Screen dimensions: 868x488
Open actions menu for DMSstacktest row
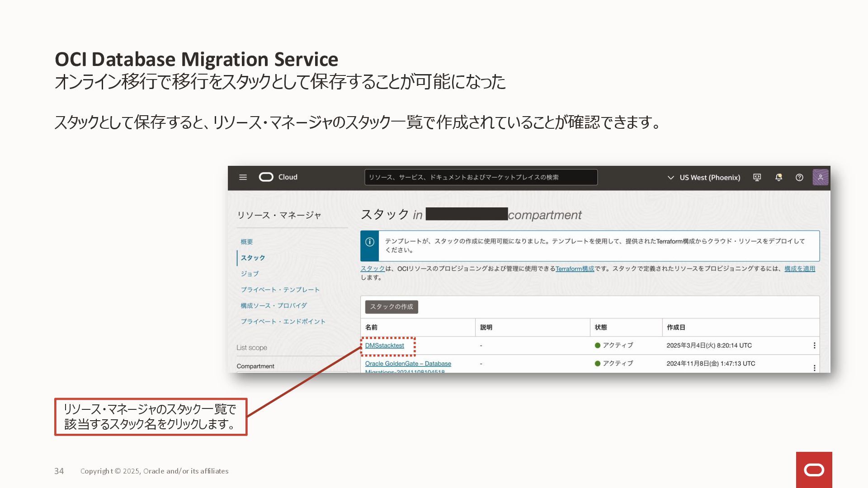pos(814,345)
